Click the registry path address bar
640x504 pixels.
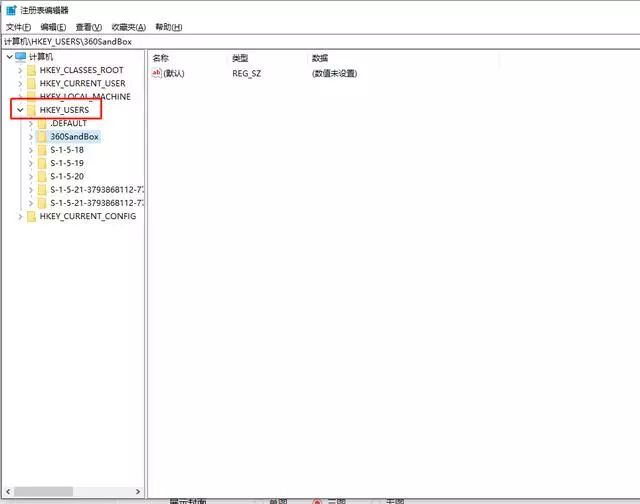[x=320, y=42]
